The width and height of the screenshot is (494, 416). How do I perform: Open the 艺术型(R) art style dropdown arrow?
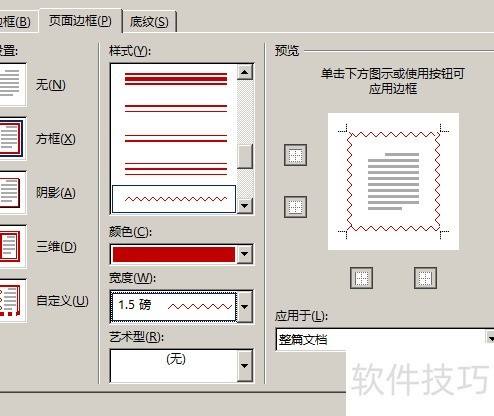tap(245, 366)
